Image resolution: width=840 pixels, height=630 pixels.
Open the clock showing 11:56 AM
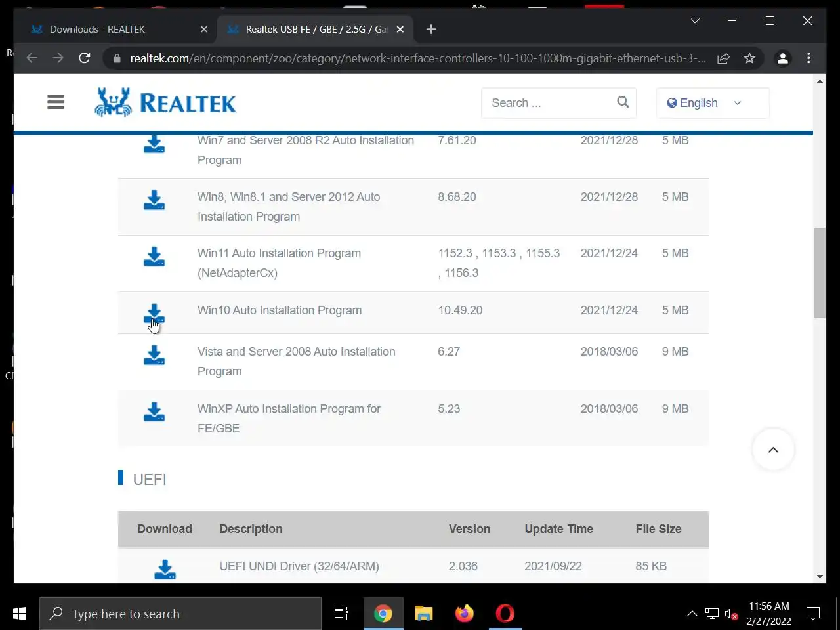tap(768, 614)
